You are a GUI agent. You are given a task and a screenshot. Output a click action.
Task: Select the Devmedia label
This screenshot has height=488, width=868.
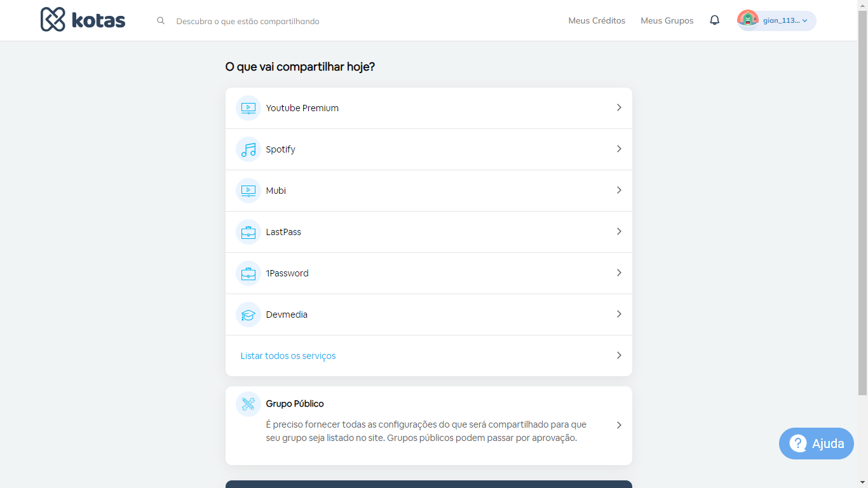(x=287, y=315)
